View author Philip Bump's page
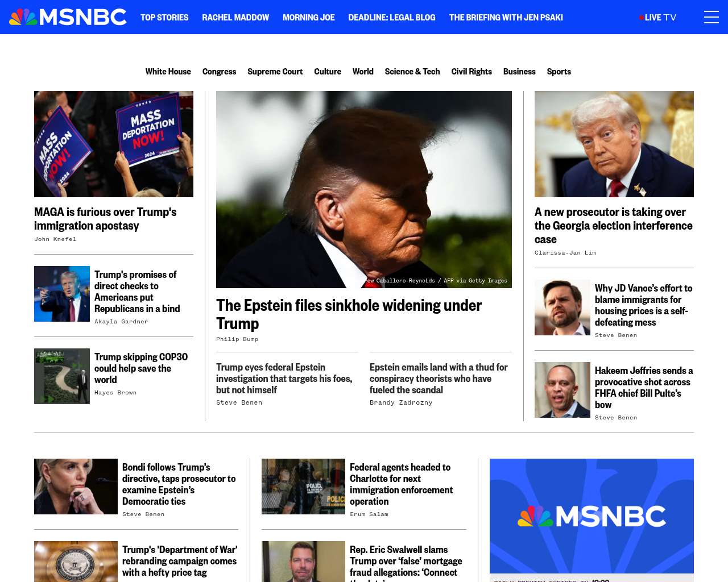This screenshot has width=728, height=582. coord(237,339)
